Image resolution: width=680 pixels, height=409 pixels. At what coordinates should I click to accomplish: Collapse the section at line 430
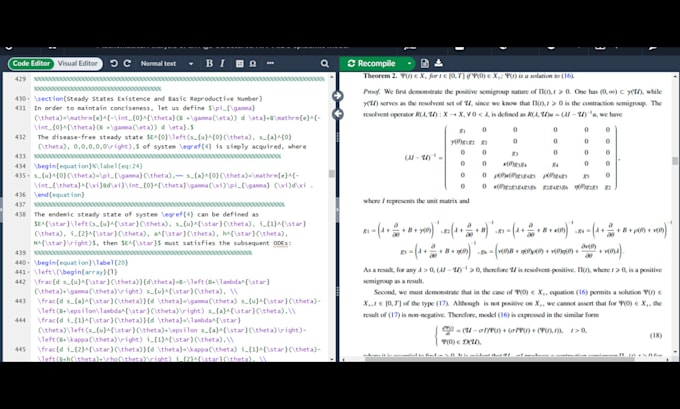[x=28, y=99]
